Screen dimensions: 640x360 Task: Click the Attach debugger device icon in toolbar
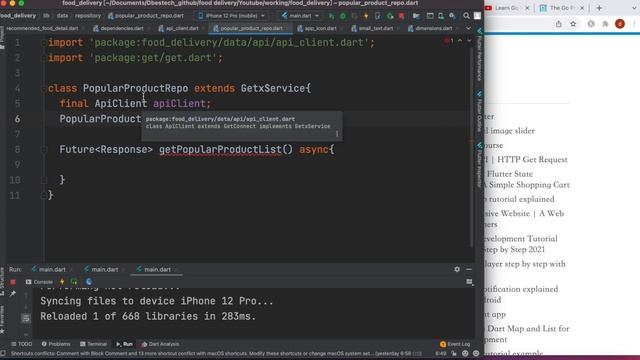pyautogui.click(x=378, y=16)
